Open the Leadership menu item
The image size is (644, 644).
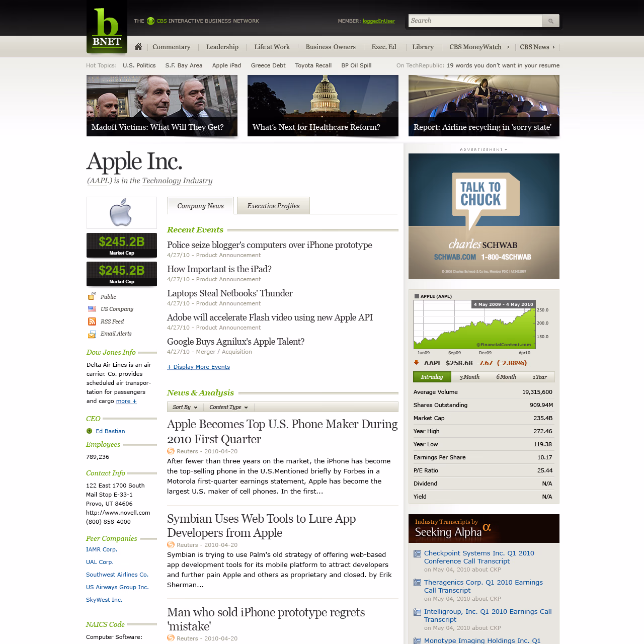tap(222, 47)
